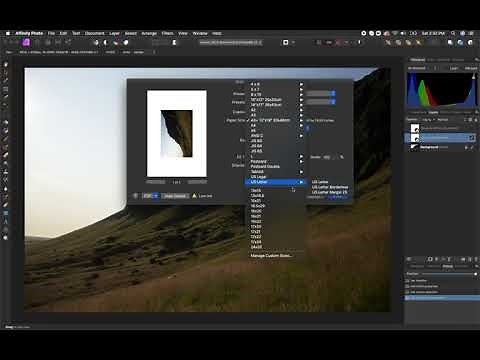This screenshot has width=480, height=360.
Task: Expand the Tabloid submenu arrow
Action: pyautogui.click(x=301, y=172)
